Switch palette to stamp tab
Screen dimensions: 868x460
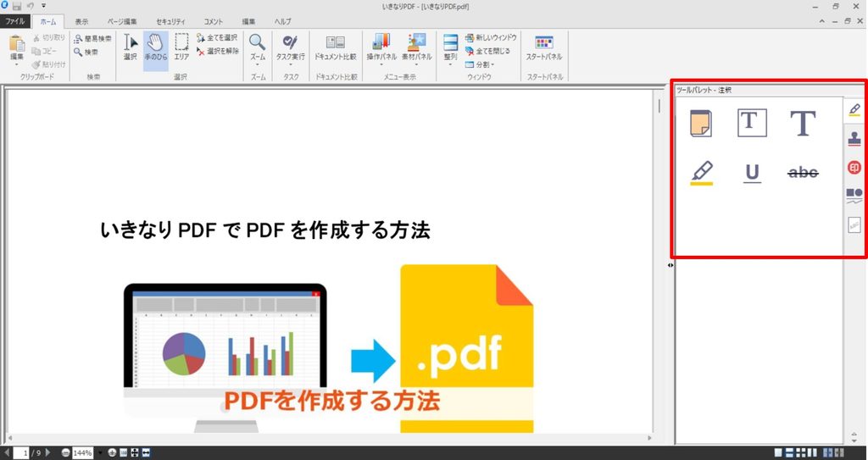pos(854,138)
